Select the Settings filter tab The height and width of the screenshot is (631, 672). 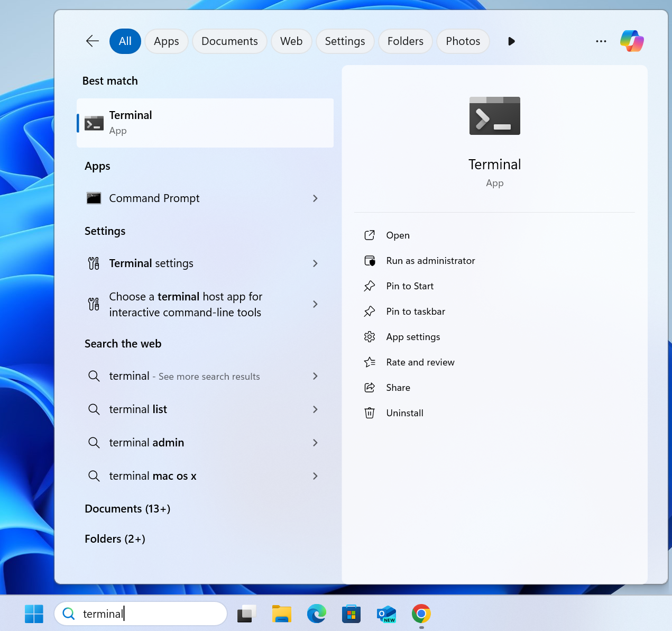click(x=345, y=41)
